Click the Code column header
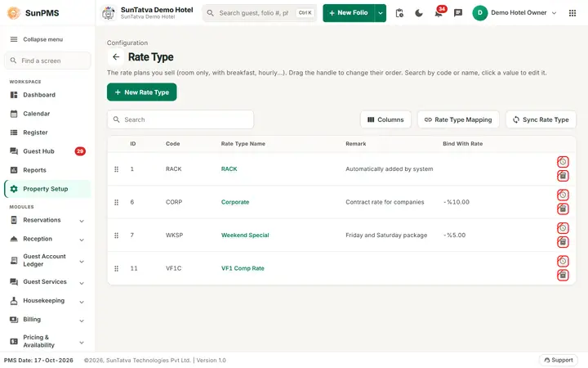This screenshot has width=588, height=368. (173, 144)
